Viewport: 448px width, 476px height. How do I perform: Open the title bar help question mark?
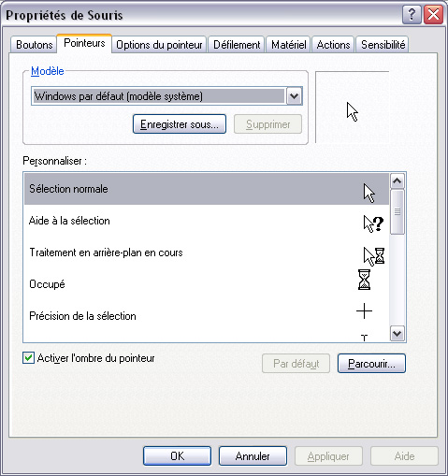pyautogui.click(x=412, y=14)
